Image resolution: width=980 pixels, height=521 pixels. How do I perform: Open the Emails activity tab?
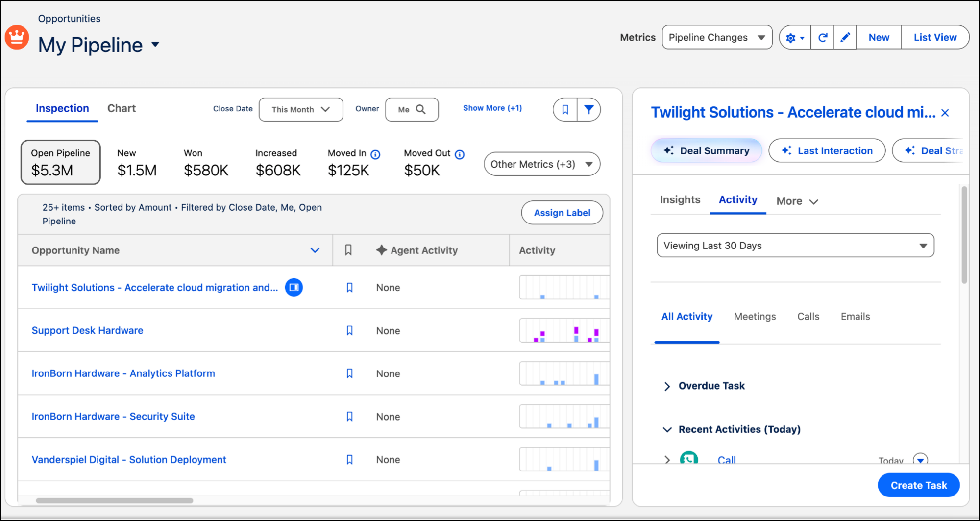coord(855,317)
